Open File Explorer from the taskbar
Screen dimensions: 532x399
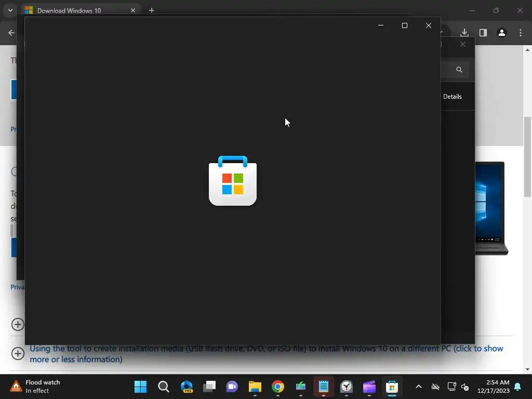255,387
